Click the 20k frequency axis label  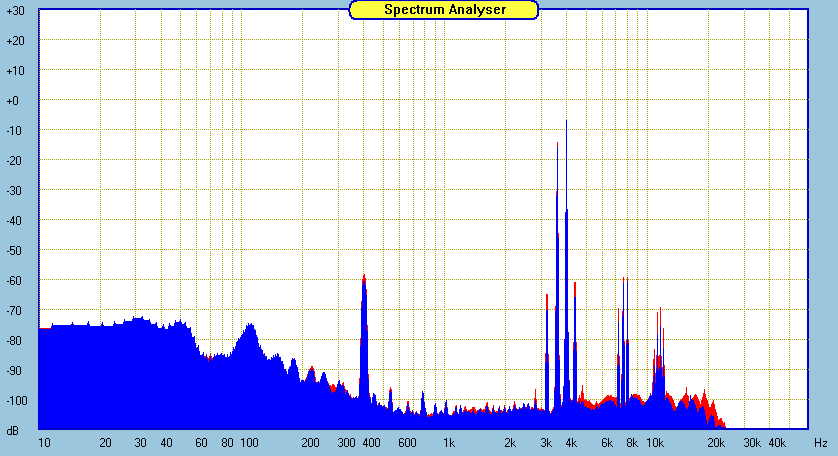point(717,442)
